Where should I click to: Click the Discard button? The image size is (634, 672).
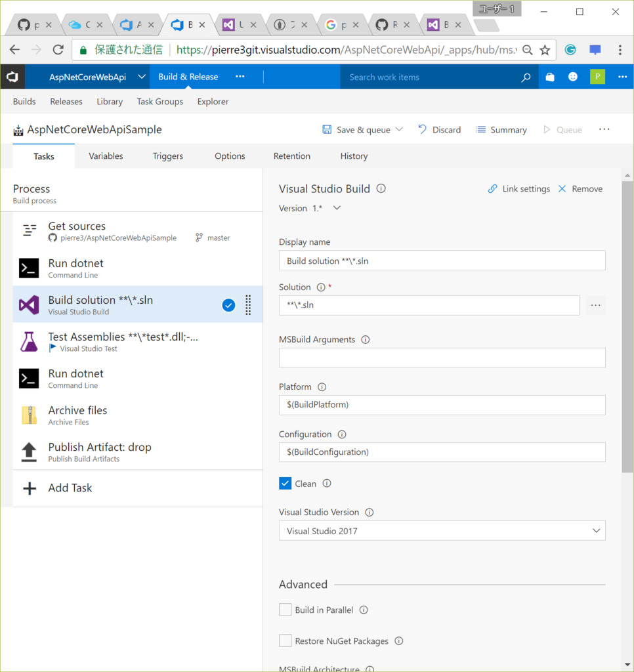click(x=439, y=129)
